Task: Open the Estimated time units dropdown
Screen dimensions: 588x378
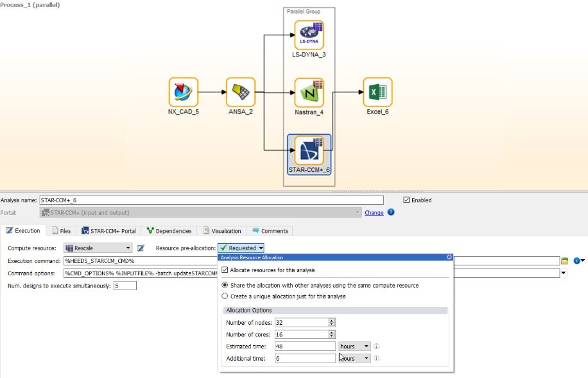Action: click(x=354, y=347)
